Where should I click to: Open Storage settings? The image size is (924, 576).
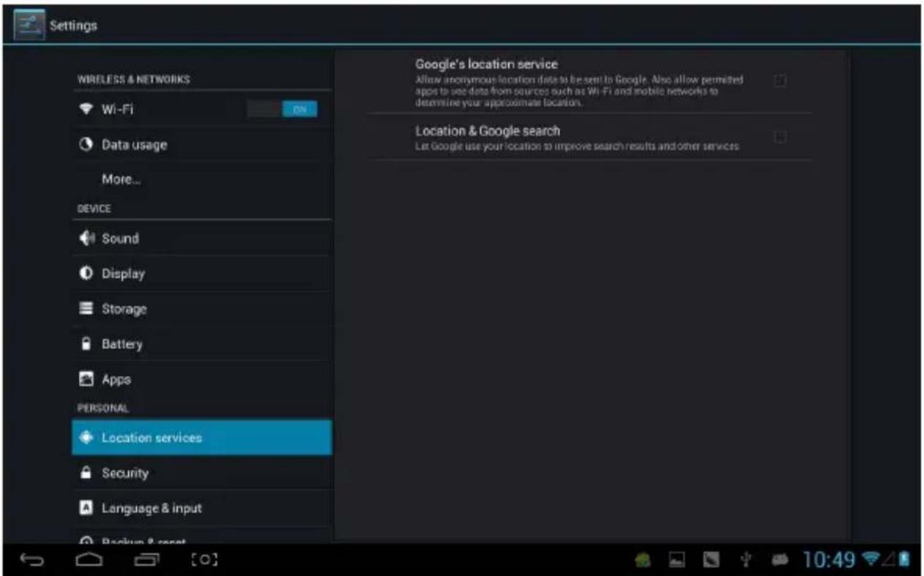tap(202, 308)
